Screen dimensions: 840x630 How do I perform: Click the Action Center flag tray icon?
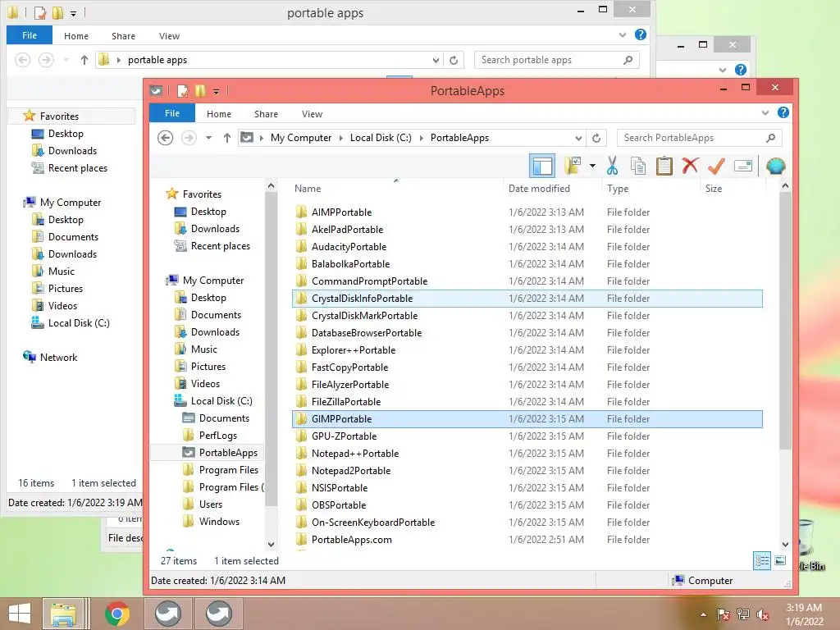click(x=724, y=614)
